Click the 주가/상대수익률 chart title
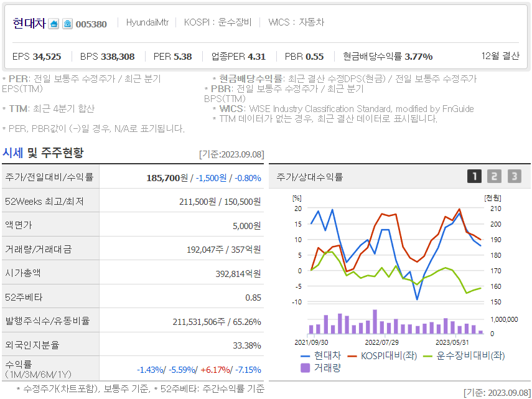 (x=309, y=177)
